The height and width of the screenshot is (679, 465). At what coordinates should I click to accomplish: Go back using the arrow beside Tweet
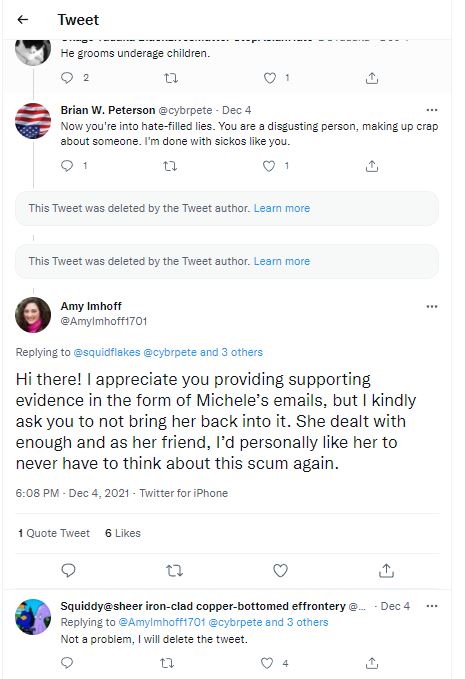click(23, 19)
